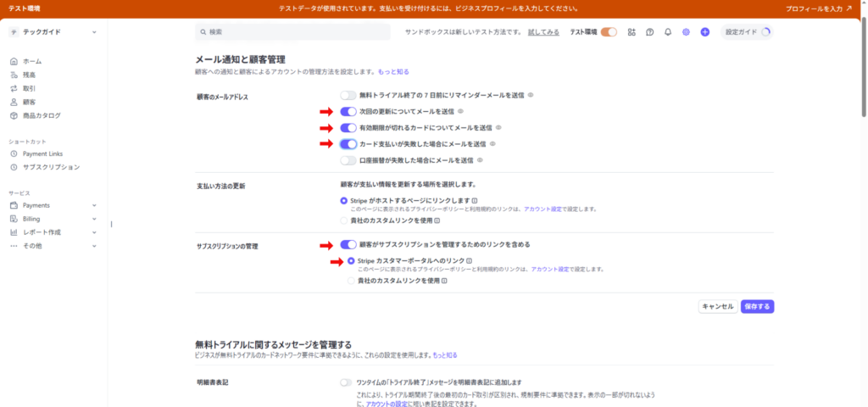Click もっと知る under メール通知と顧客管理
Screen dimensions: 868x407
point(393,71)
